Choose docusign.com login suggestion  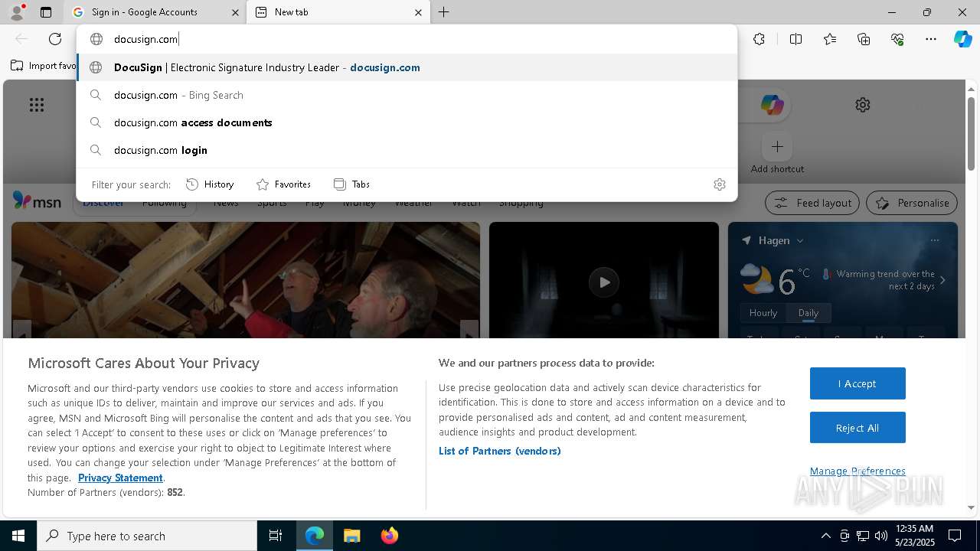407,150
